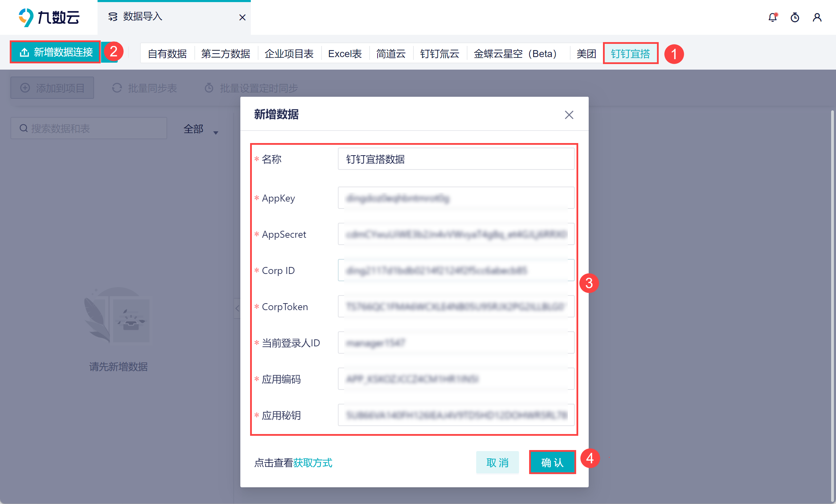Switch to 金蝶云星空 (Beta) tab
The image size is (836, 504).
point(515,54)
